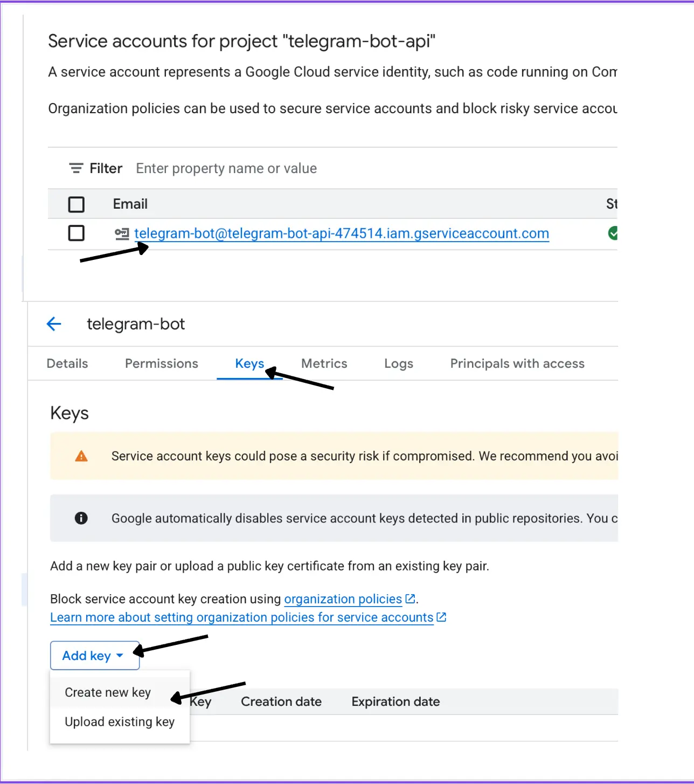Check the telegram-bot service account row checkbox
This screenshot has width=694, height=784.
click(77, 233)
